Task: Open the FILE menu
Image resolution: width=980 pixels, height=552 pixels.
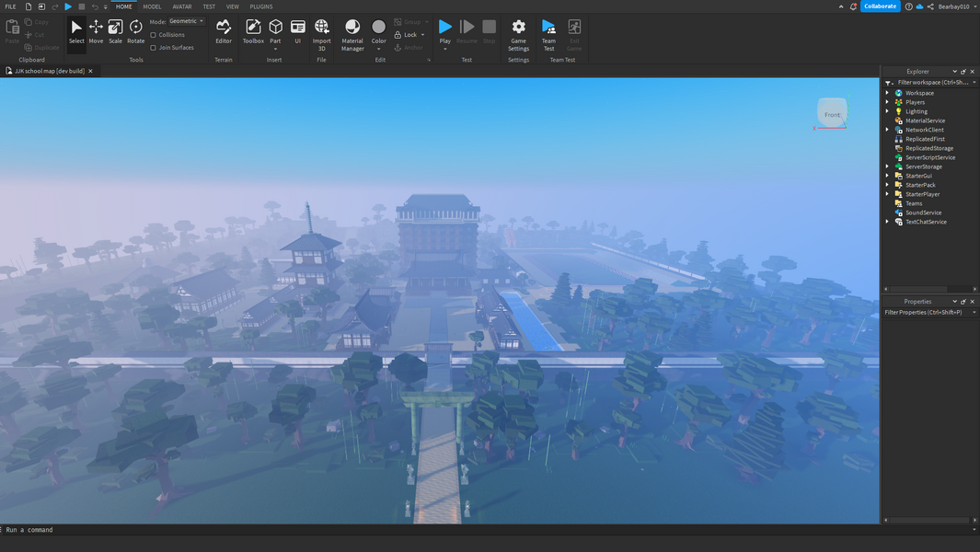Action: click(11, 6)
